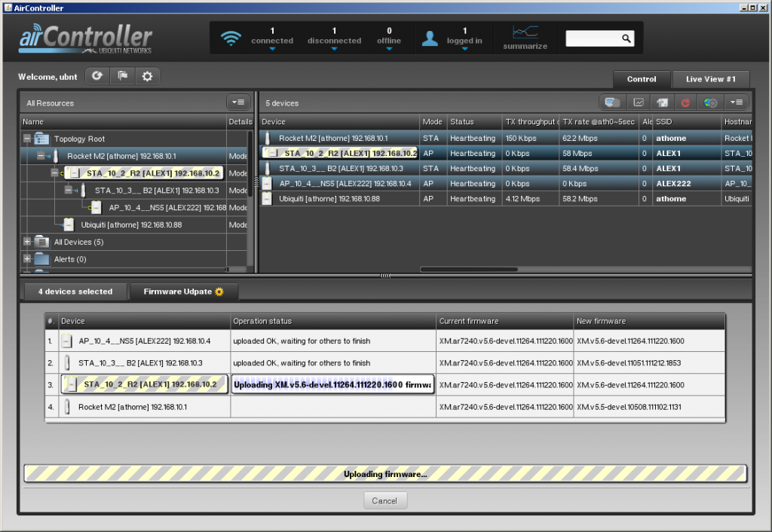The height and width of the screenshot is (532, 772).
Task: Click the Rocket M2 device icon in tree
Action: tap(56, 156)
